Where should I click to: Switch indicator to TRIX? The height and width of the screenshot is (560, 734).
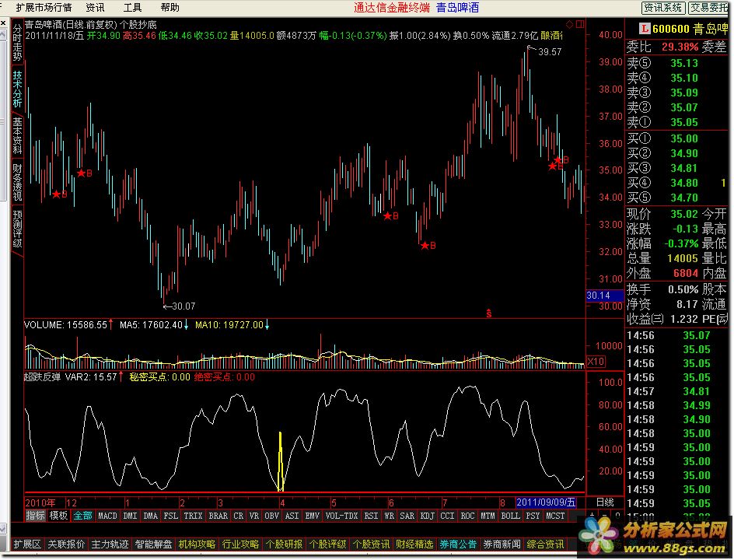click(193, 516)
